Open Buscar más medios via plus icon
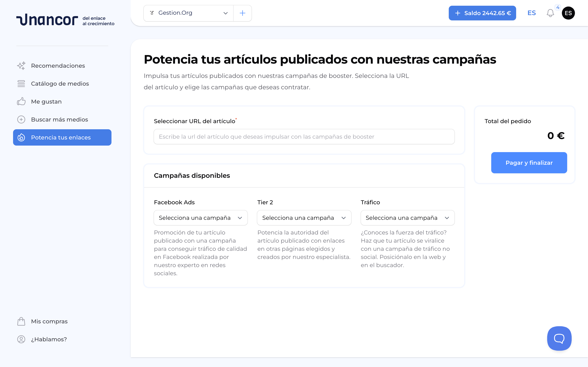 21,119
